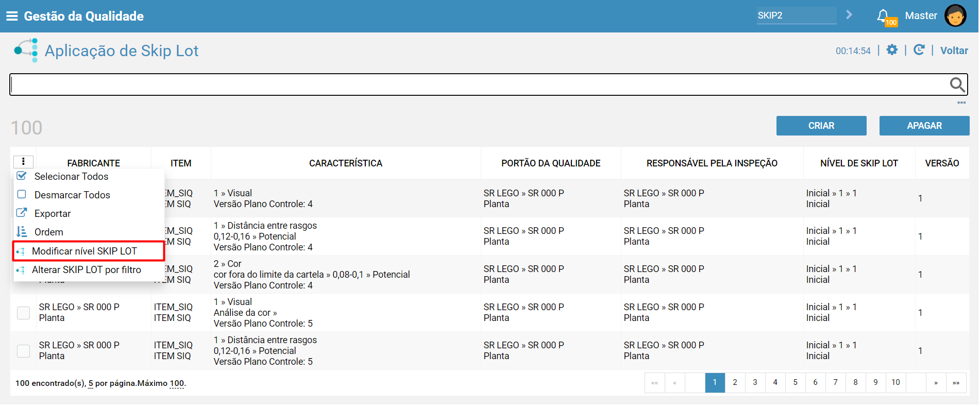Go to page 7
980x406 pixels.
click(x=835, y=382)
